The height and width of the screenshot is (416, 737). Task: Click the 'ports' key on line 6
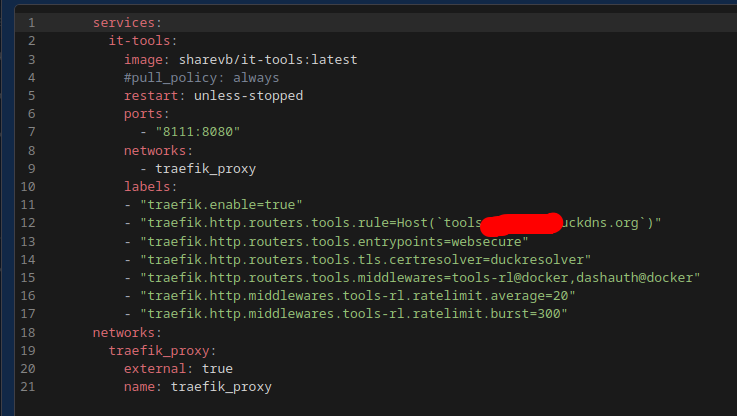tap(143, 114)
